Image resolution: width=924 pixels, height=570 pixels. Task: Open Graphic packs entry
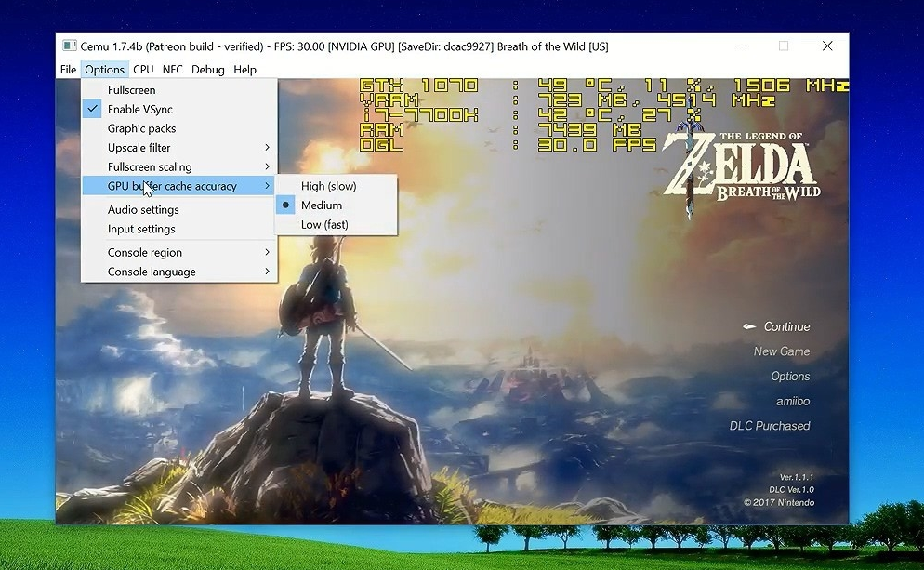pyautogui.click(x=141, y=128)
